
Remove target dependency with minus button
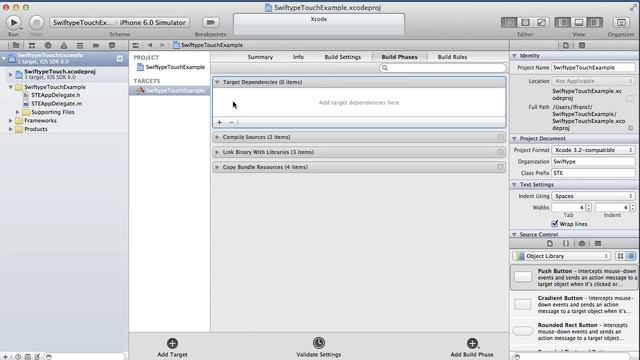click(x=231, y=122)
